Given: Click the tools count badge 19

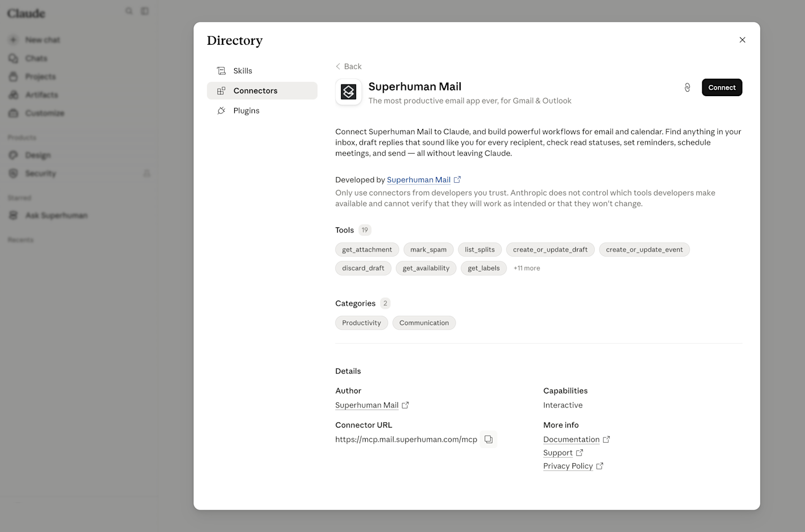Looking at the screenshot, I should tap(365, 230).
